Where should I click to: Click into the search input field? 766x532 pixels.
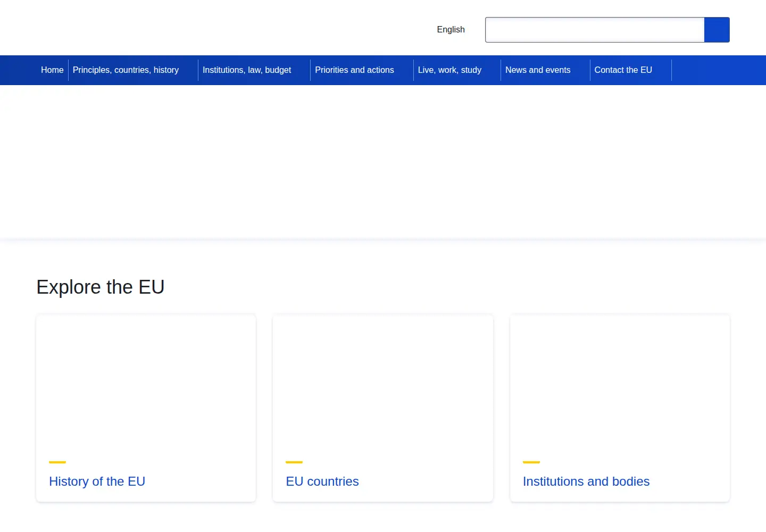point(595,30)
